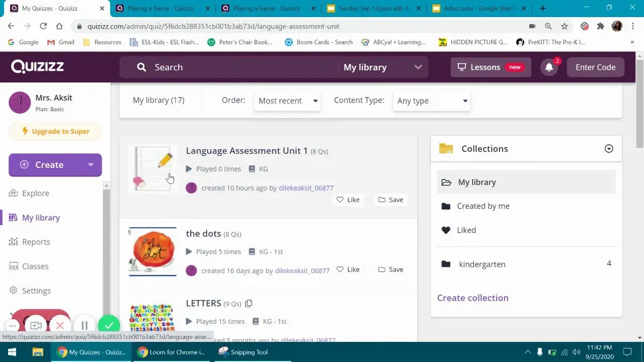Collapse the Collections panel chevron
Image resolution: width=644 pixels, height=362 pixels.
[x=609, y=149]
